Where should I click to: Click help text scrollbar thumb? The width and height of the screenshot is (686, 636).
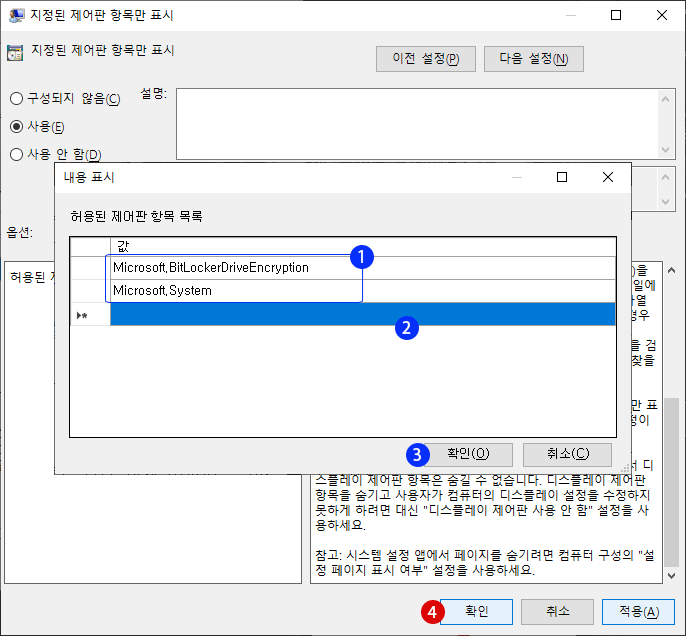(671, 481)
